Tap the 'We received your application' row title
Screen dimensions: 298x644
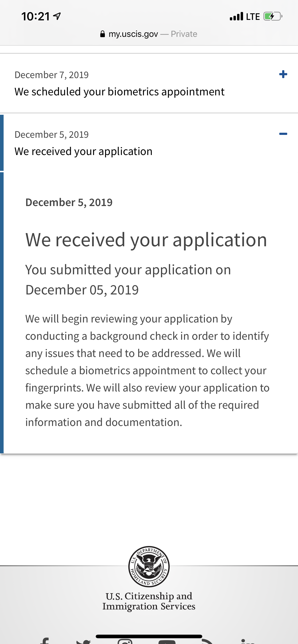click(x=83, y=151)
